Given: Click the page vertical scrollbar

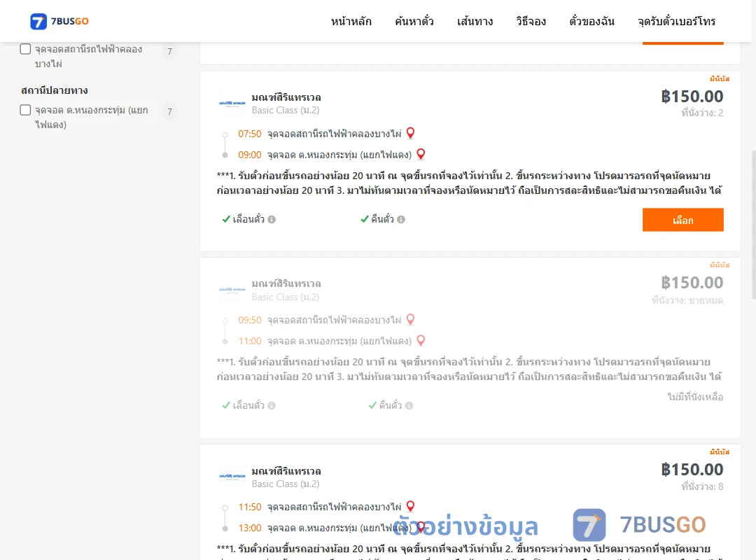Looking at the screenshot, I should [x=753, y=225].
